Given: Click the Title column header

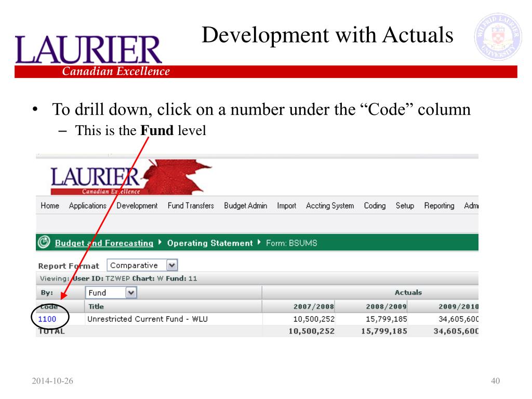Looking at the screenshot, I should pyautogui.click(x=96, y=307).
